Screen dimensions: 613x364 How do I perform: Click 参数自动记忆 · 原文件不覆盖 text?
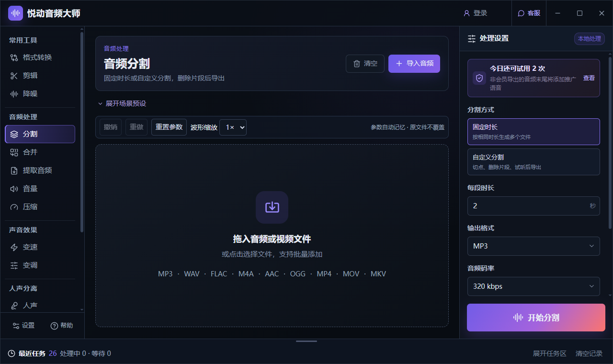(x=408, y=127)
